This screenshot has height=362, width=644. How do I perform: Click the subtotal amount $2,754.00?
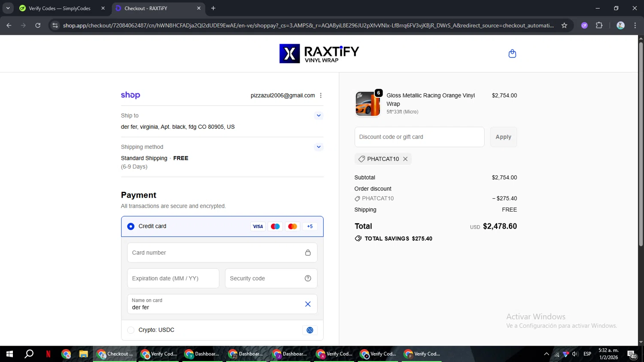click(504, 178)
